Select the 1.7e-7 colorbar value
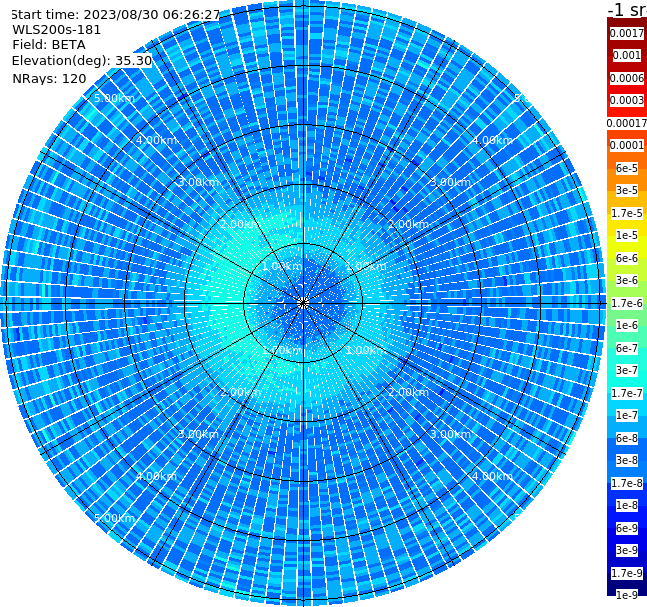The image size is (647, 607). coord(627,393)
